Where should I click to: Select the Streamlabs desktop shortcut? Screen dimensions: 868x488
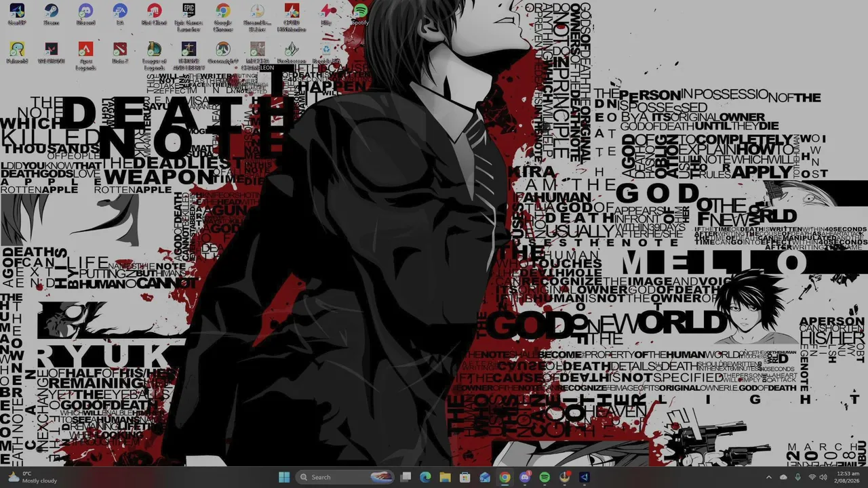coord(257,18)
